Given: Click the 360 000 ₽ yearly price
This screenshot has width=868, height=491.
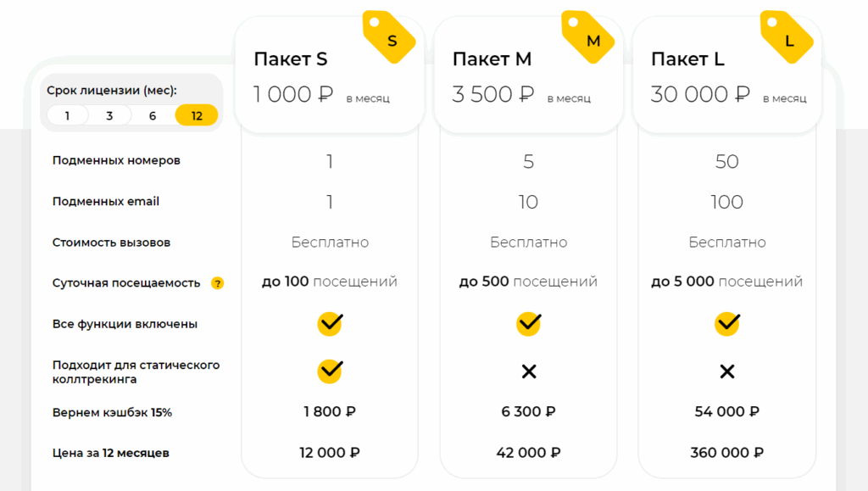Looking at the screenshot, I should point(726,453).
